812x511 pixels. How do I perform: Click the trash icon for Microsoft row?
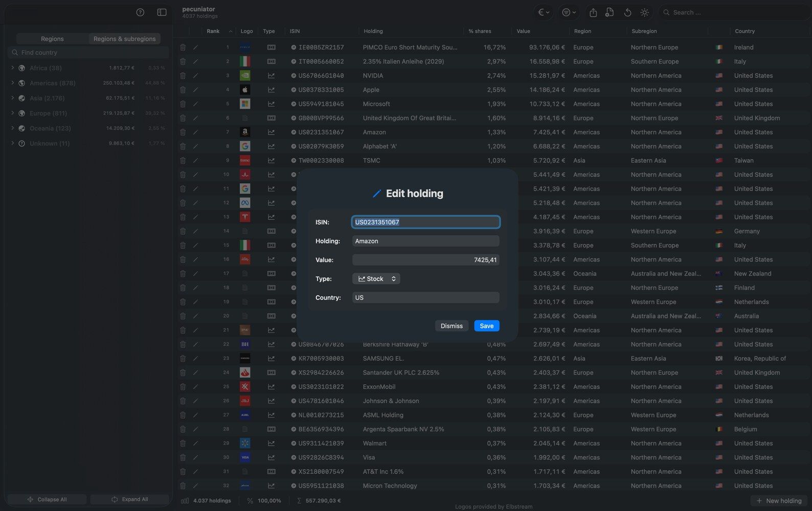[183, 104]
